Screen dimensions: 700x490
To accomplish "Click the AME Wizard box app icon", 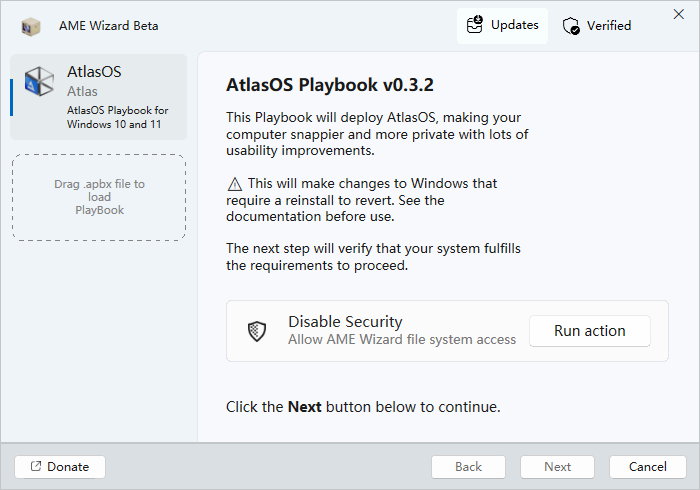I will (x=31, y=27).
